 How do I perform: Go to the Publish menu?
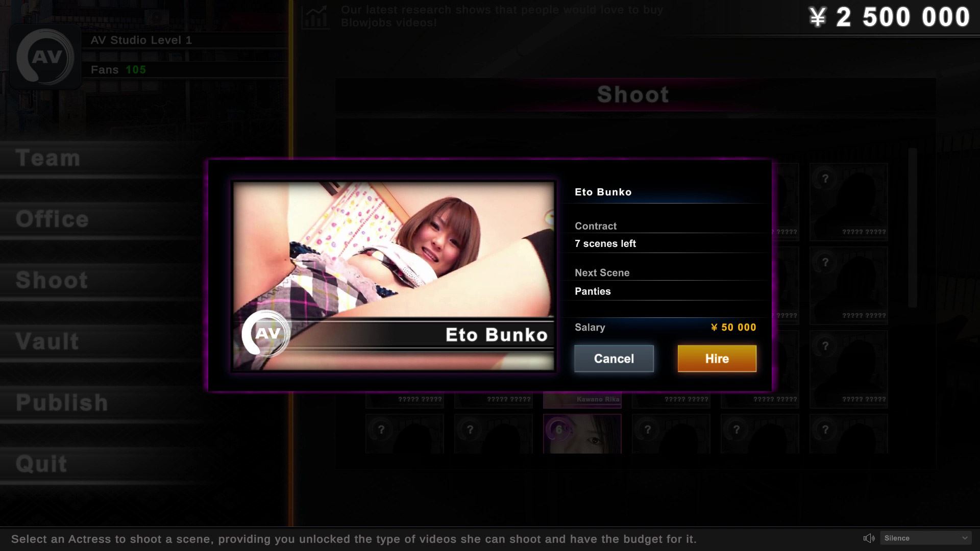(x=62, y=403)
